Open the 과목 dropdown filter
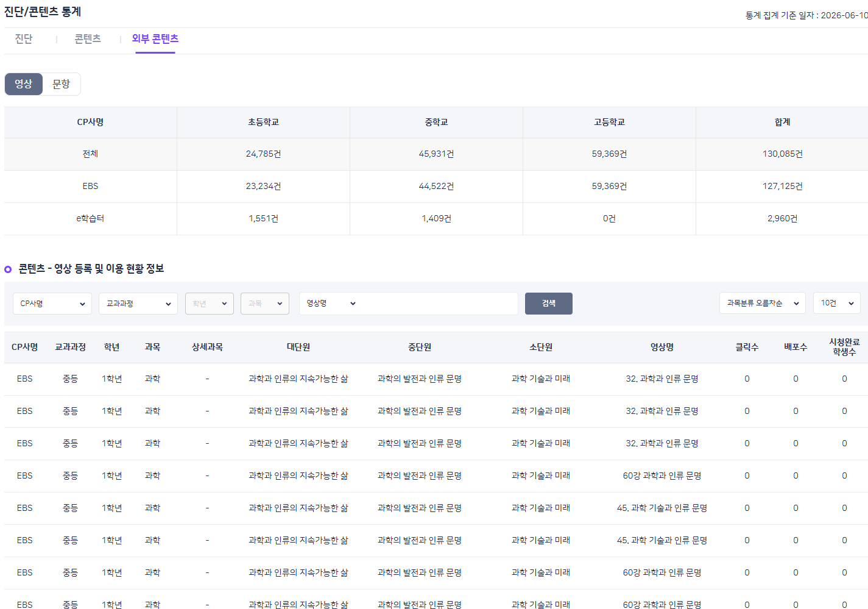 click(265, 304)
